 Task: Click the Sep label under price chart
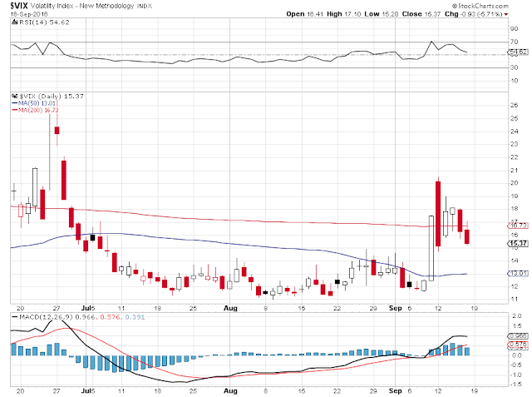coord(396,309)
